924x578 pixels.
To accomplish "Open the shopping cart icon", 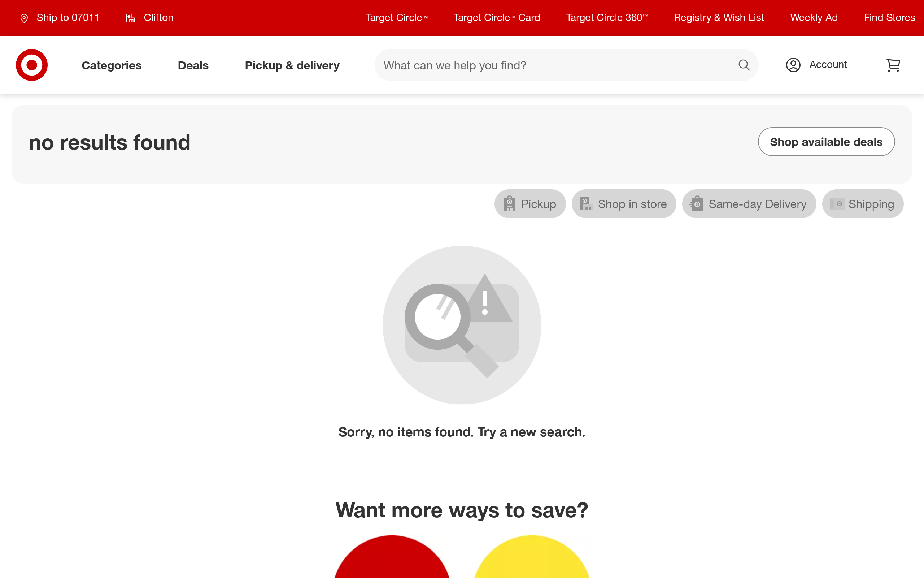I will (x=893, y=65).
